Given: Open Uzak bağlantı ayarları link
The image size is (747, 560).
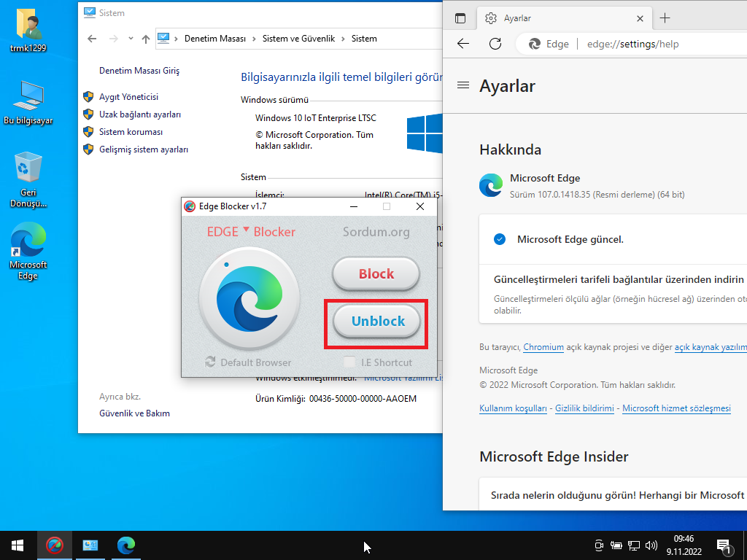Looking at the screenshot, I should click(140, 114).
